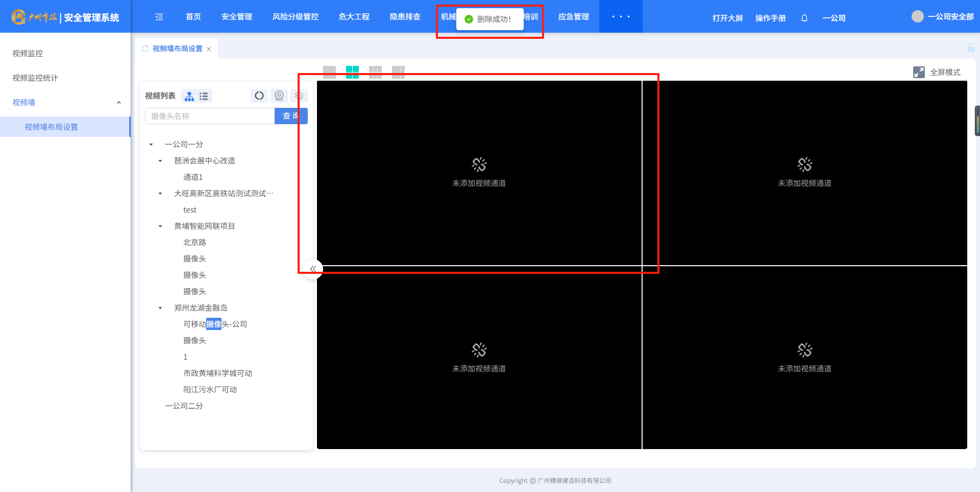
Task: Open the 安全管理 top menu
Action: (x=236, y=17)
